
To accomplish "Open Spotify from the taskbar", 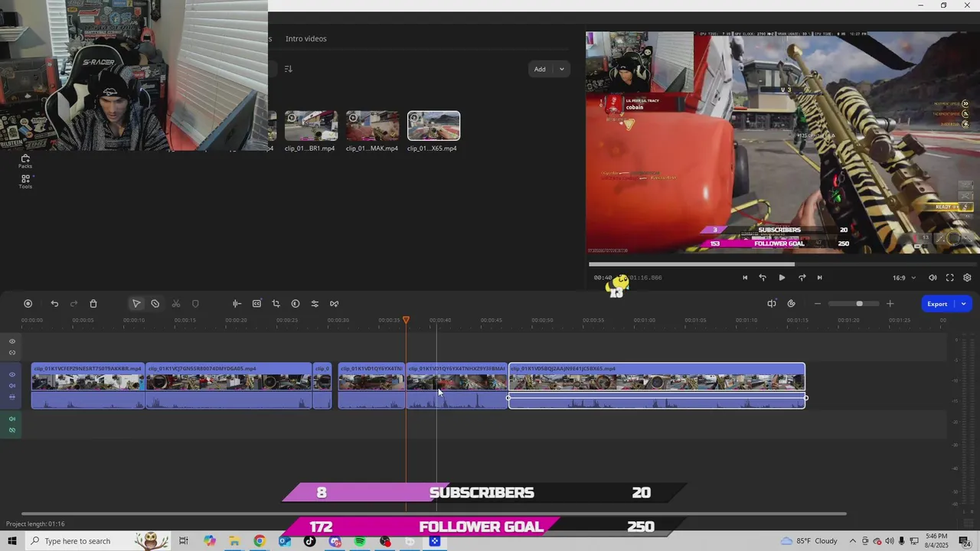I will tap(360, 541).
